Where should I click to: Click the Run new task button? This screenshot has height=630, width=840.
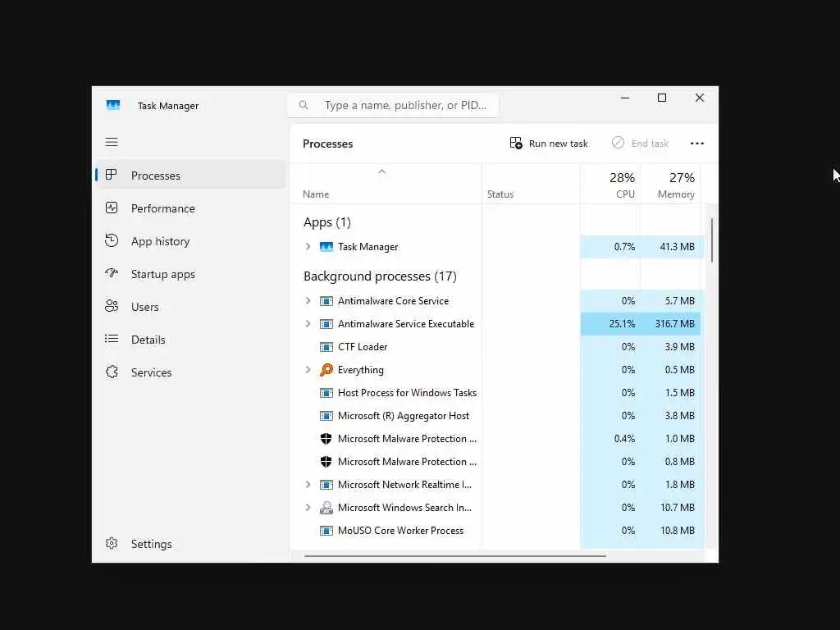(549, 143)
